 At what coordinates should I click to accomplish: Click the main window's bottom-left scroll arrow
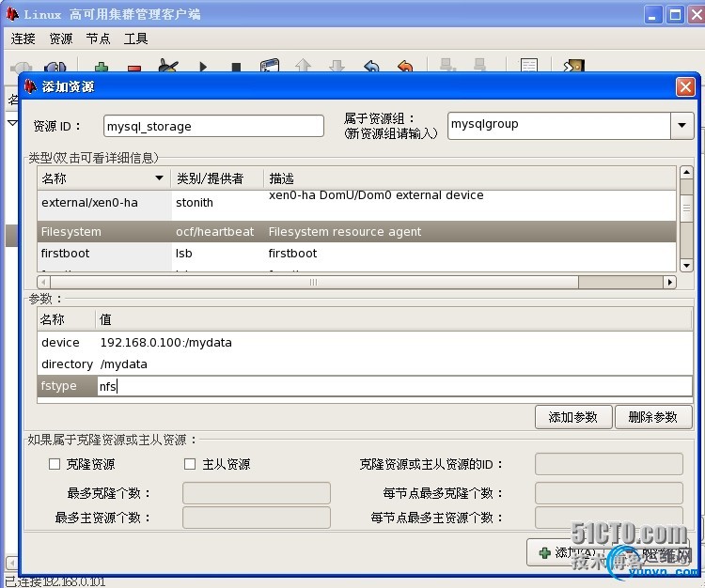pos(11,563)
